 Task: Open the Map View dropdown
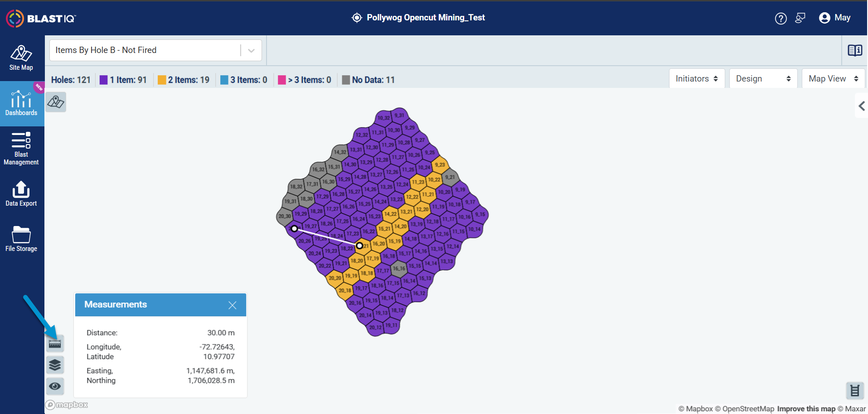point(833,79)
